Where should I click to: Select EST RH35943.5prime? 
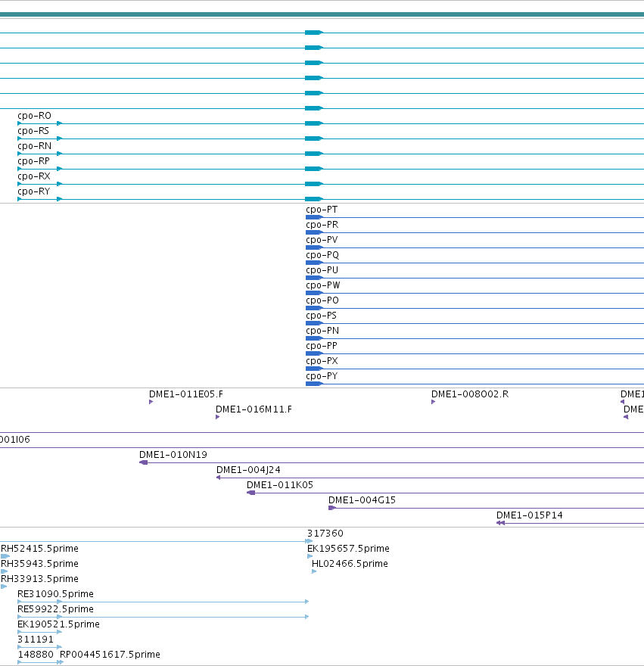(39, 564)
